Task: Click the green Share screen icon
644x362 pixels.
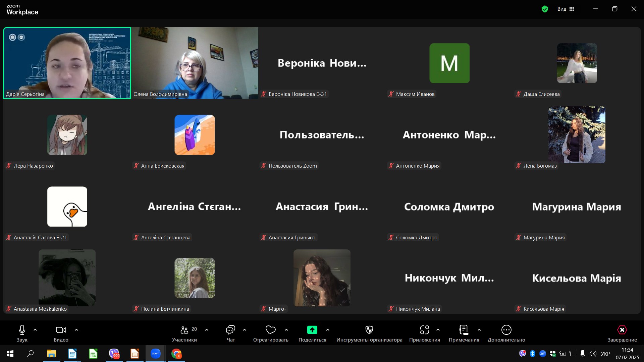Action: pos(312,330)
